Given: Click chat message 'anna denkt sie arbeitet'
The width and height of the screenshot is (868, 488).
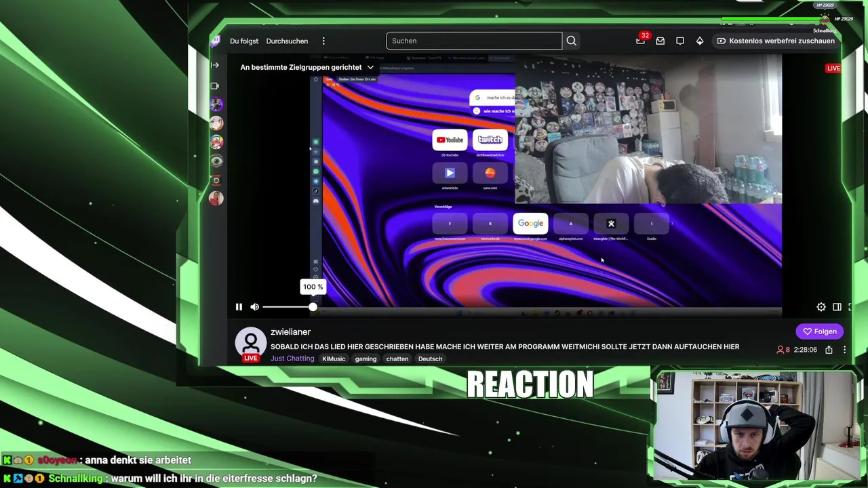Looking at the screenshot, I should tap(139, 460).
